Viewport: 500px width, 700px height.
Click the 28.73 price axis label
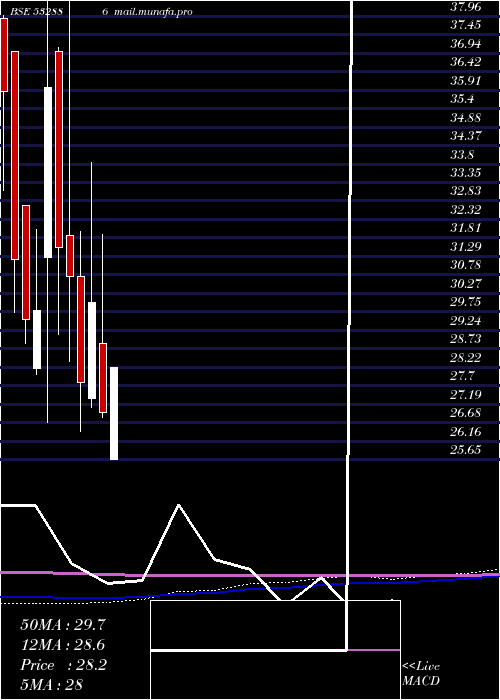(466, 339)
